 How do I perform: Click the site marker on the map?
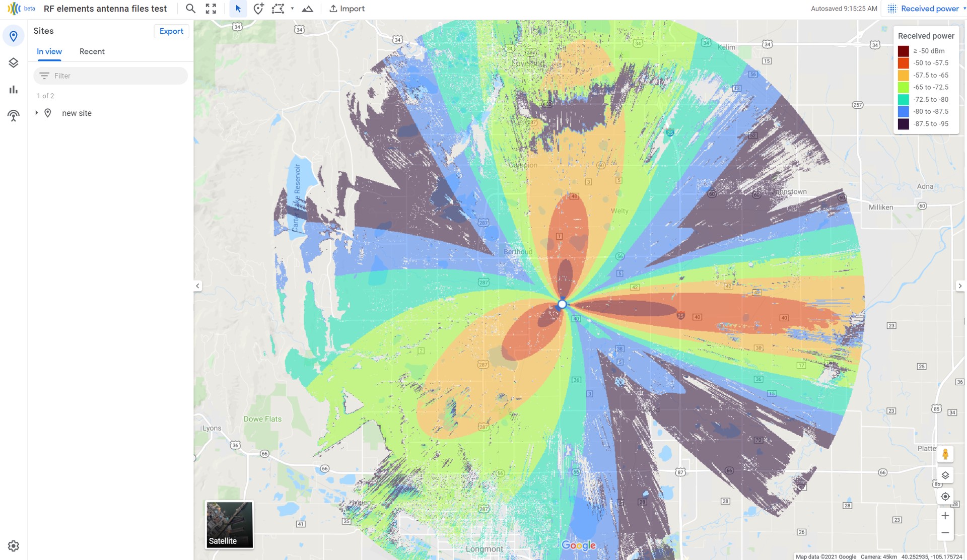pyautogui.click(x=562, y=304)
